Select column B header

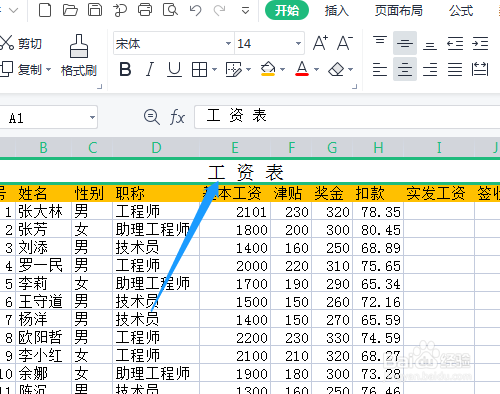click(43, 147)
